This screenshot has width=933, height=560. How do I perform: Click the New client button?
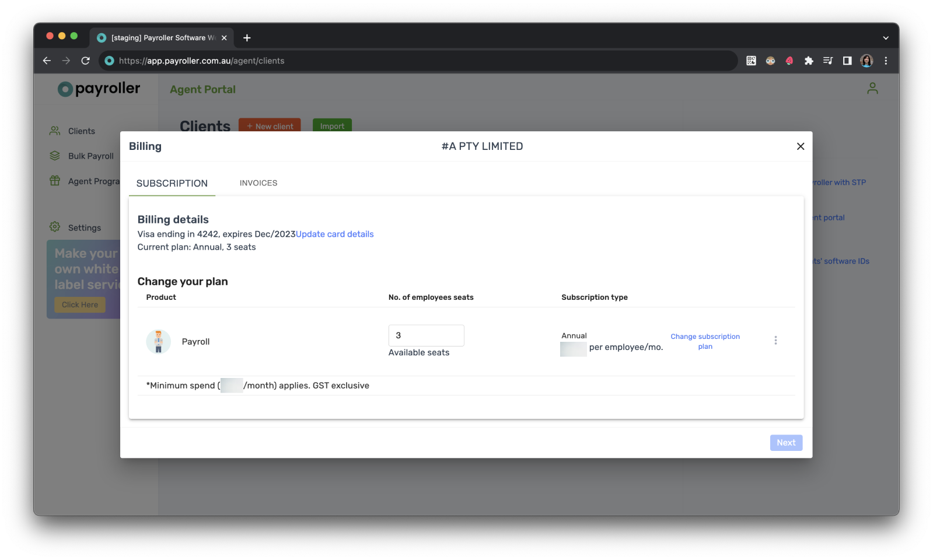tap(270, 125)
